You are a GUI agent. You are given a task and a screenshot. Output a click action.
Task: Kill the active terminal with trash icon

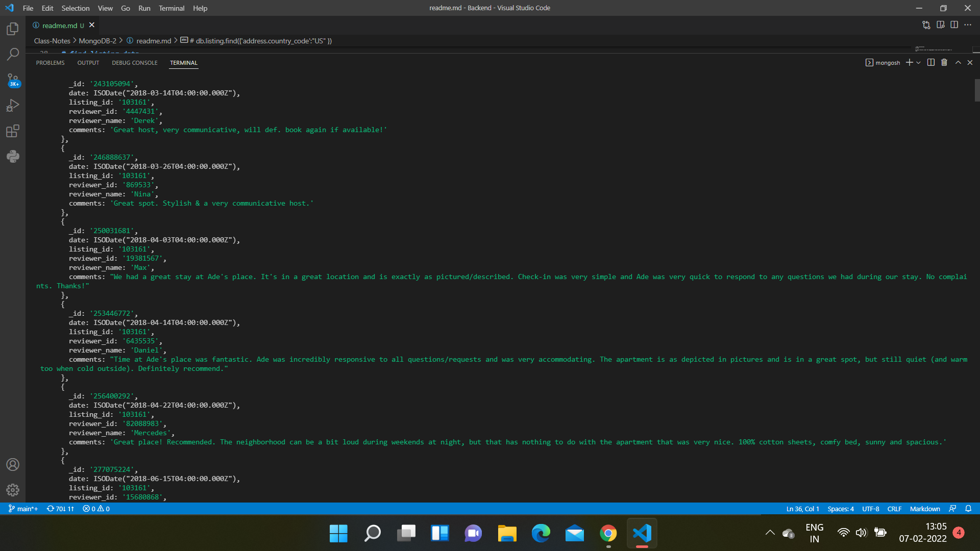944,62
